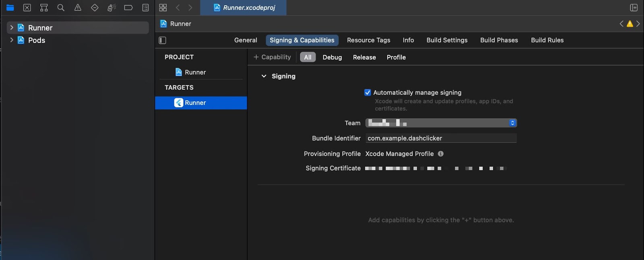Hide the project and targets list sidebar
Screen dimensions: 644x260
point(163,40)
